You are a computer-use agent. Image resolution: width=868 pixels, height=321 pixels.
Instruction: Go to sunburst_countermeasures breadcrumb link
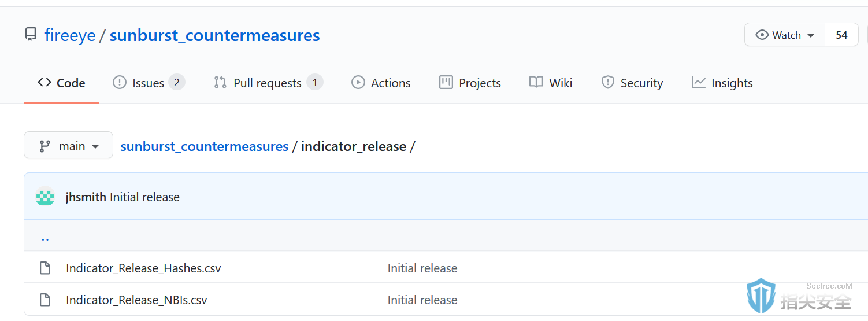click(x=204, y=146)
